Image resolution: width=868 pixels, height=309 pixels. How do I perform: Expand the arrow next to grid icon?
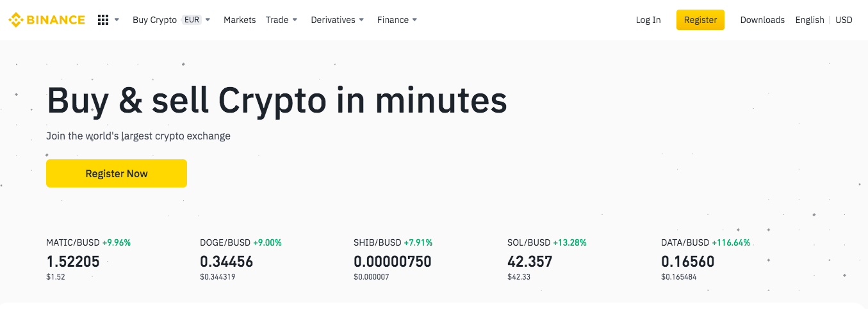coord(117,20)
